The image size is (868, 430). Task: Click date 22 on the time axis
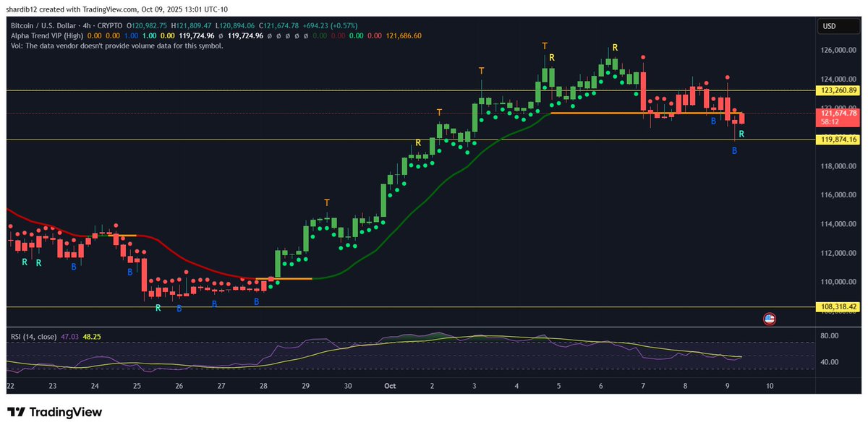[10, 387]
